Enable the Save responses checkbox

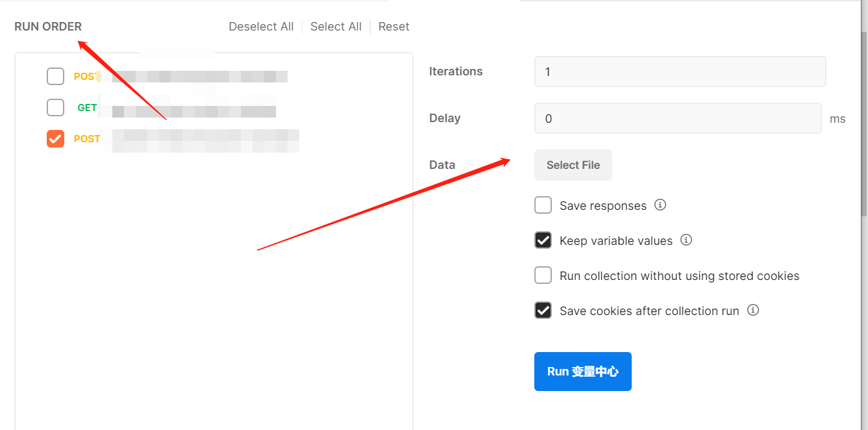pyautogui.click(x=543, y=206)
